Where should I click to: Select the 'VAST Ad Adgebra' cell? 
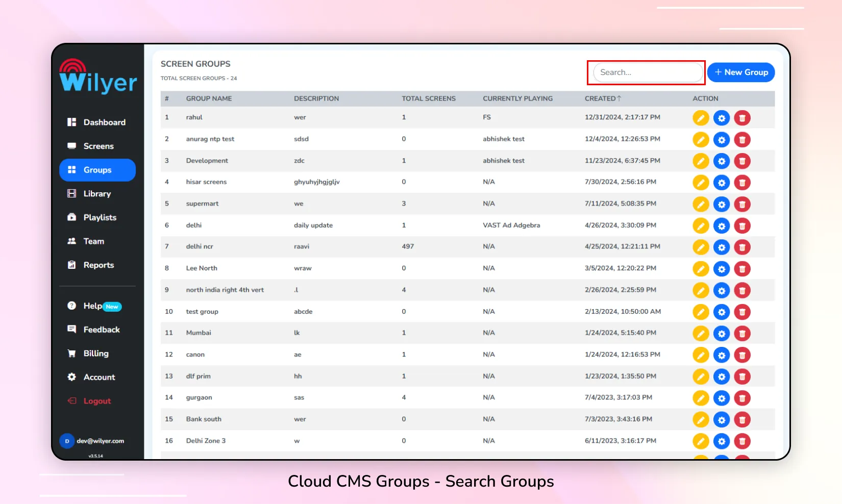pos(511,225)
